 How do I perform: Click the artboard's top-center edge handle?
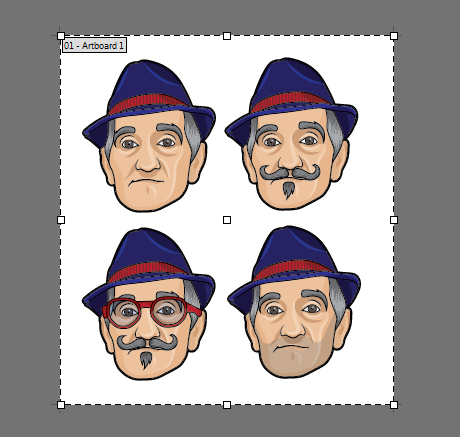point(227,36)
